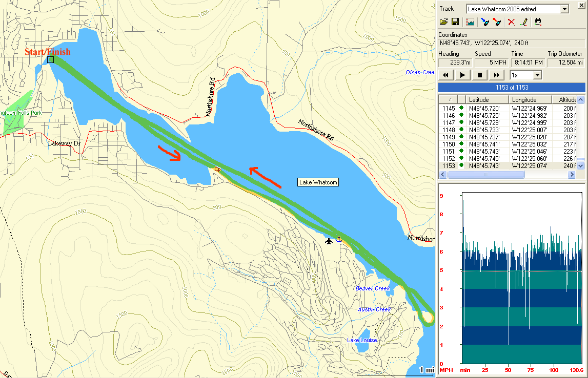Screen dimensions: 588x378
Task: Save the track using floppy disk icon
Action: (x=455, y=22)
